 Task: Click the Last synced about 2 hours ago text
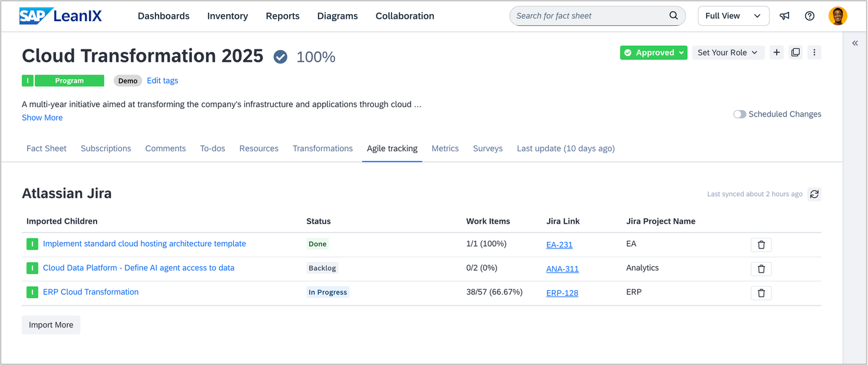click(755, 194)
